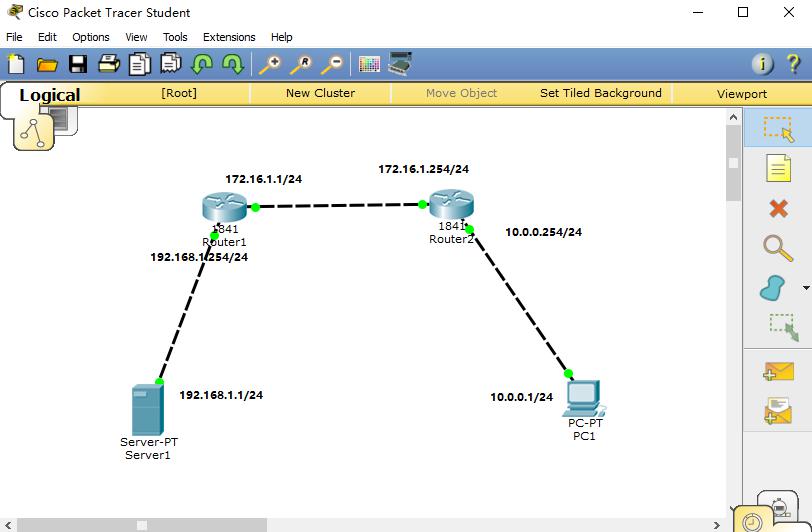Click the 172.16.1.254/24 label

pos(424,169)
